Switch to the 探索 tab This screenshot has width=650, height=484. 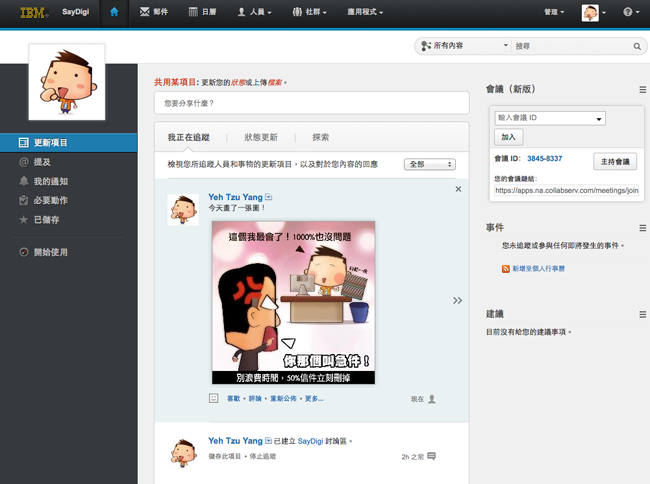[321, 137]
